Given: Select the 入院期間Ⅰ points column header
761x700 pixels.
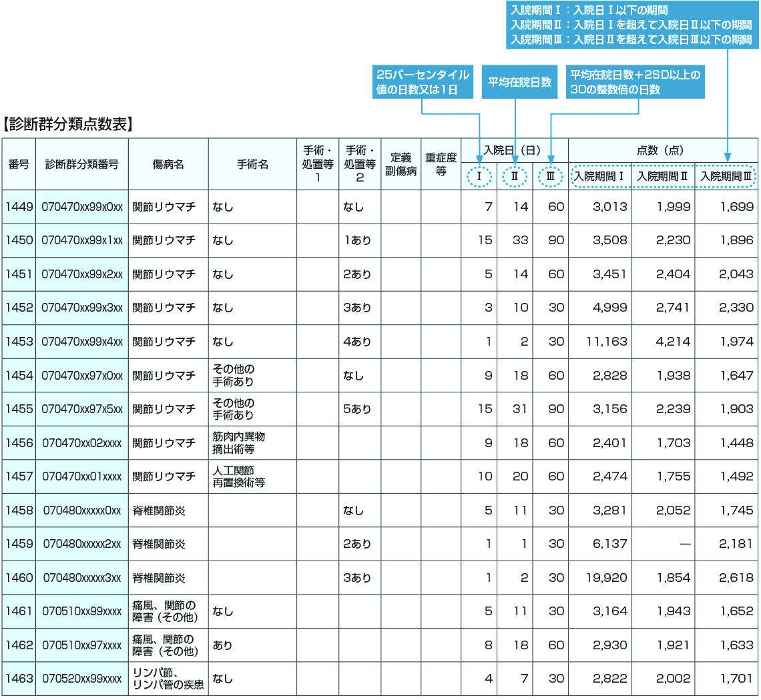Looking at the screenshot, I should point(599,177).
